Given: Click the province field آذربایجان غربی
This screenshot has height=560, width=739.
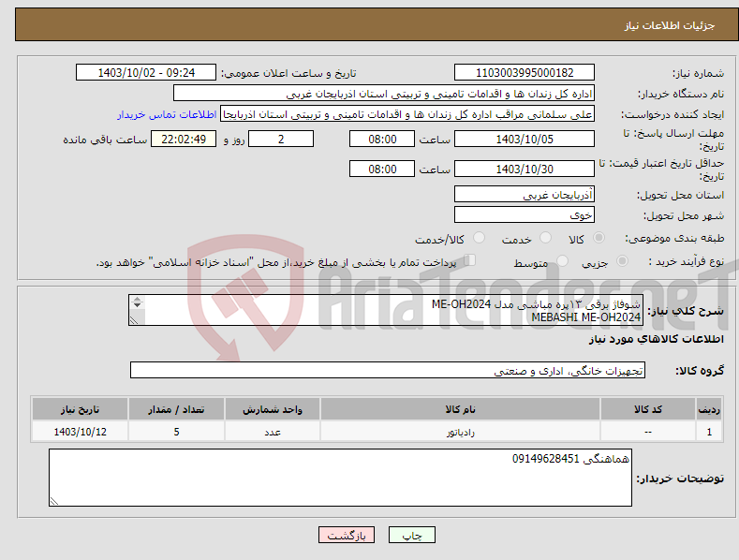Looking at the screenshot, I should (x=525, y=194).
